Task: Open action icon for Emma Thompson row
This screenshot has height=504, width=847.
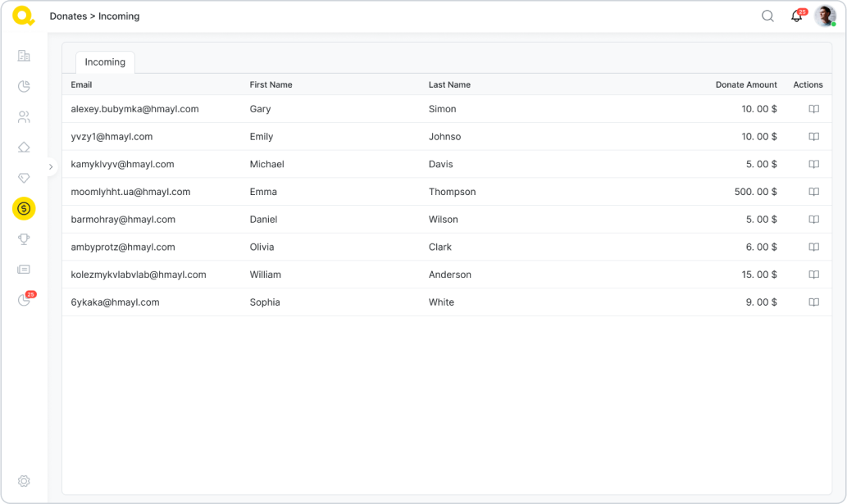Action: pyautogui.click(x=813, y=192)
